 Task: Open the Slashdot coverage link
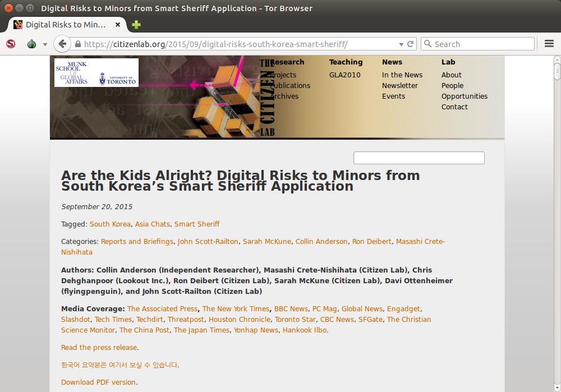coord(76,320)
